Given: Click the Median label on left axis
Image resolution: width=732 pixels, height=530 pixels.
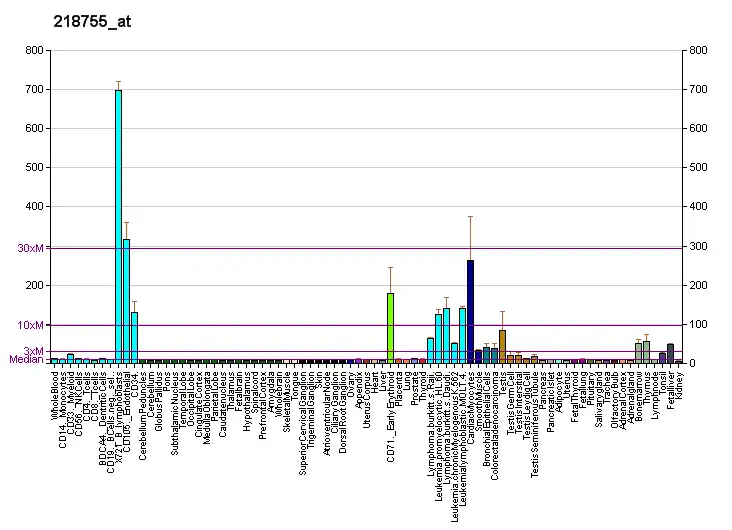Looking at the screenshot, I should tap(26, 360).
